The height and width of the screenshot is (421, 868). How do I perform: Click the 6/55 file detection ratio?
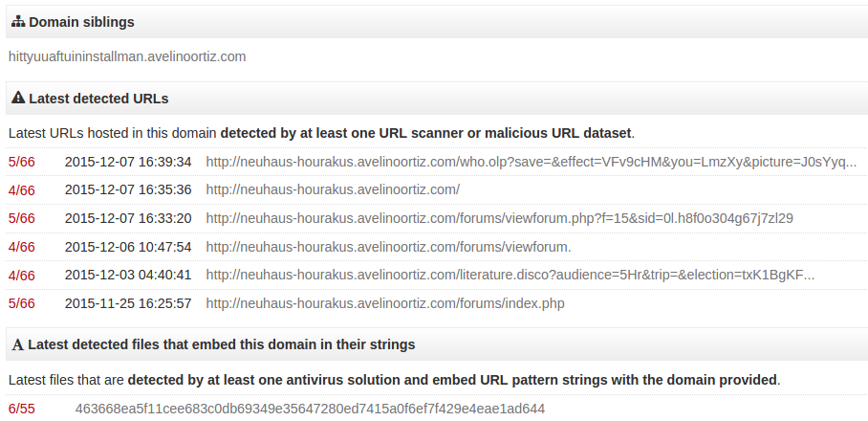tap(21, 409)
